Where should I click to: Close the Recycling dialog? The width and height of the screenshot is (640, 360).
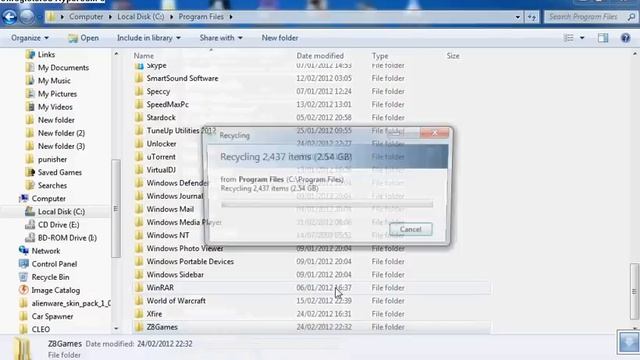pyautogui.click(x=434, y=133)
